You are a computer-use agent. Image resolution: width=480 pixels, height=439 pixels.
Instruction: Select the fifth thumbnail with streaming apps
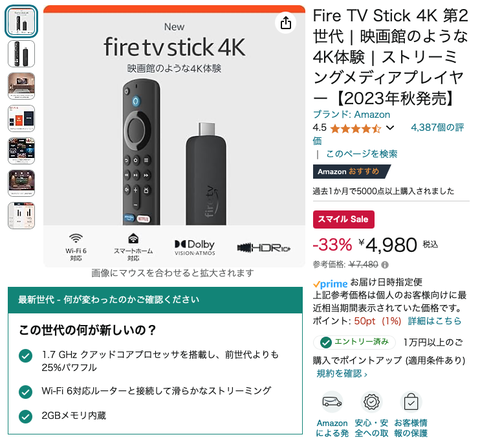pyautogui.click(x=21, y=151)
